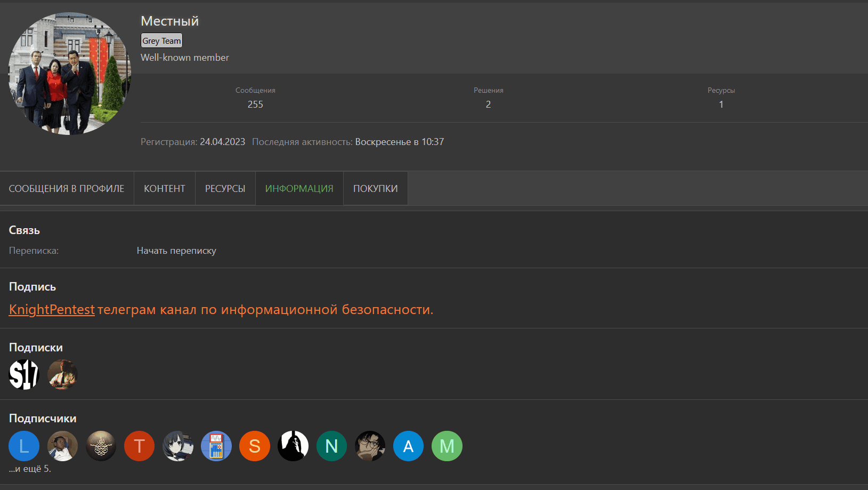Open the blue A follower avatar
The image size is (868, 490).
(x=408, y=446)
